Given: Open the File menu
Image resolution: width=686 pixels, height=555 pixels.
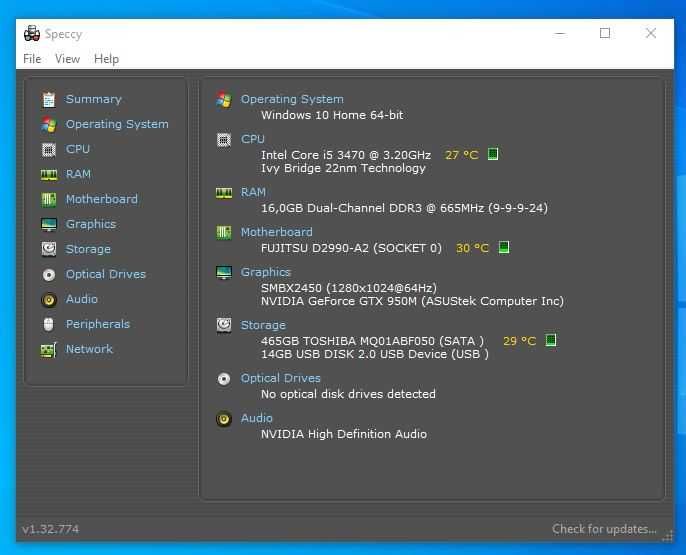Looking at the screenshot, I should click(32, 59).
